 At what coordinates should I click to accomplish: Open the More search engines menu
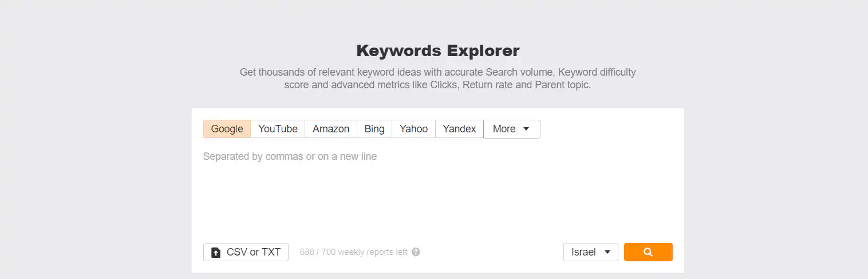pyautogui.click(x=511, y=129)
